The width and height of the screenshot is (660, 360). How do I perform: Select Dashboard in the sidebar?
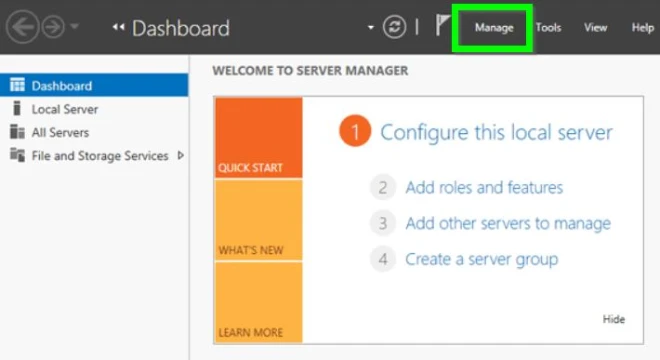(x=94, y=85)
